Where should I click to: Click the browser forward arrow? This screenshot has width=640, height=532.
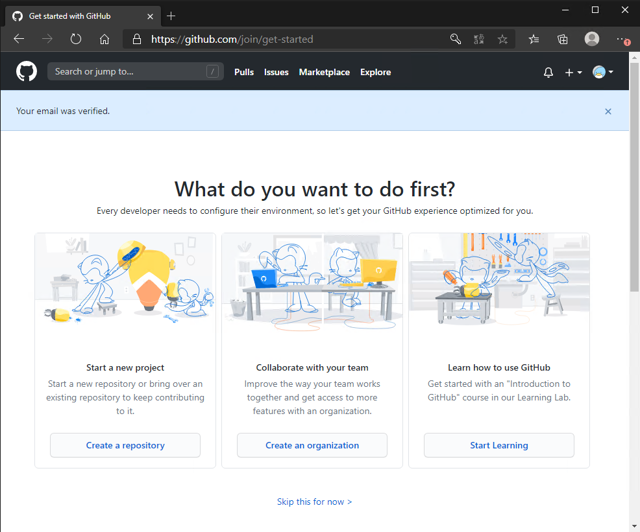pos(47,39)
